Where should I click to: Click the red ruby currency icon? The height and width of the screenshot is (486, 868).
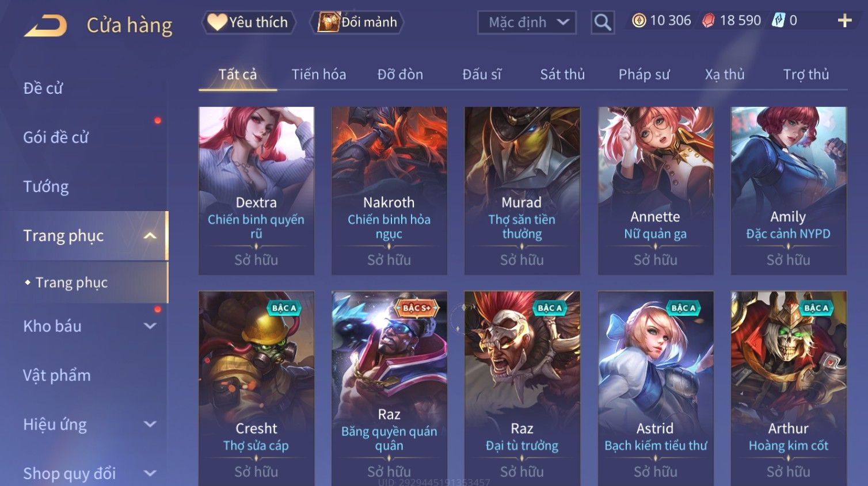(x=709, y=21)
